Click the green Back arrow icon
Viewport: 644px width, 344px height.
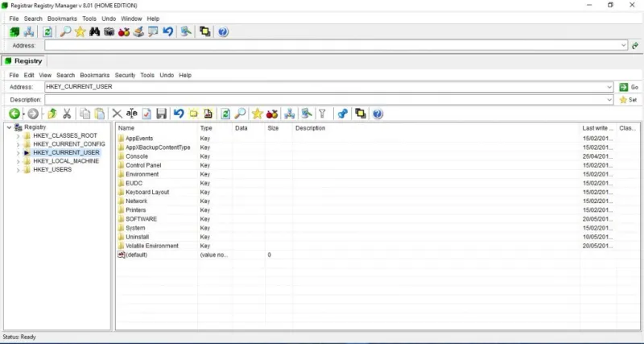point(14,114)
